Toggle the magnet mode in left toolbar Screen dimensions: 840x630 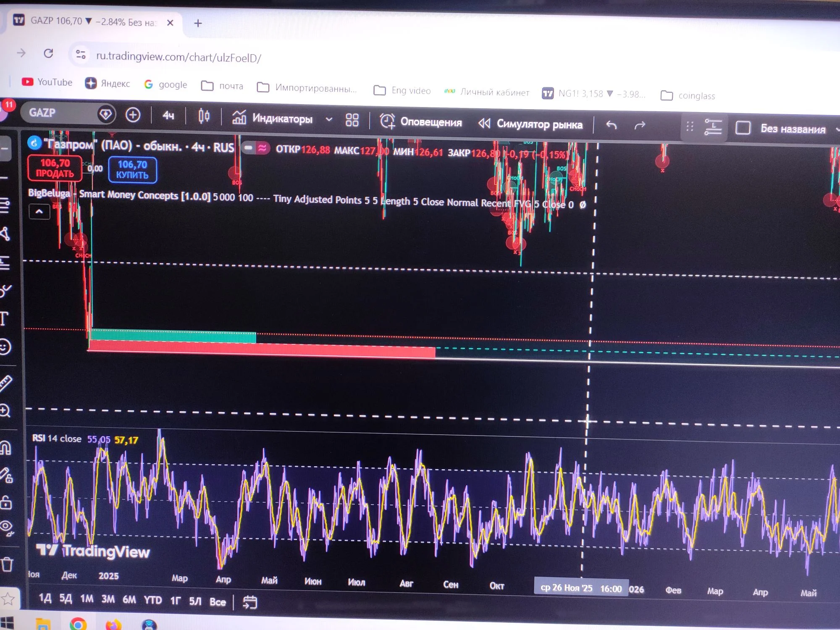point(6,448)
